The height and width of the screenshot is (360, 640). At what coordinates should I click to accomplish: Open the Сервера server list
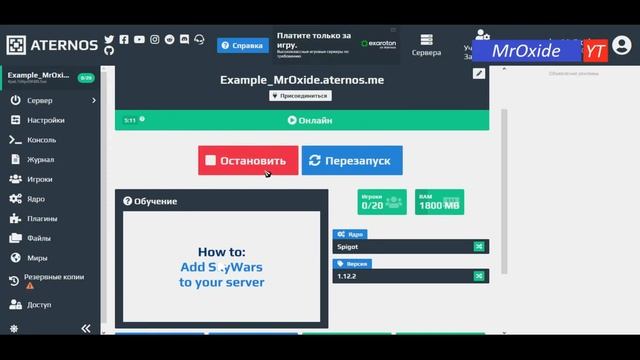point(426,45)
